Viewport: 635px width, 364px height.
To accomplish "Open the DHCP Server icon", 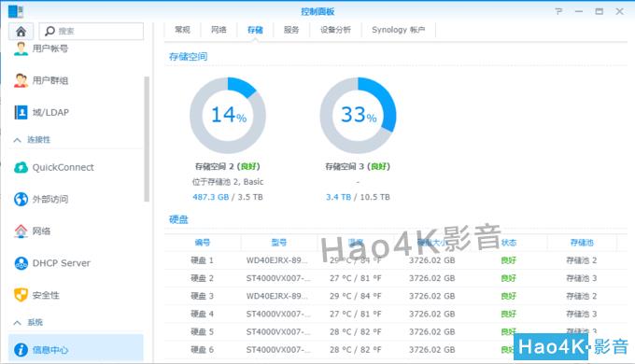I will tap(21, 263).
